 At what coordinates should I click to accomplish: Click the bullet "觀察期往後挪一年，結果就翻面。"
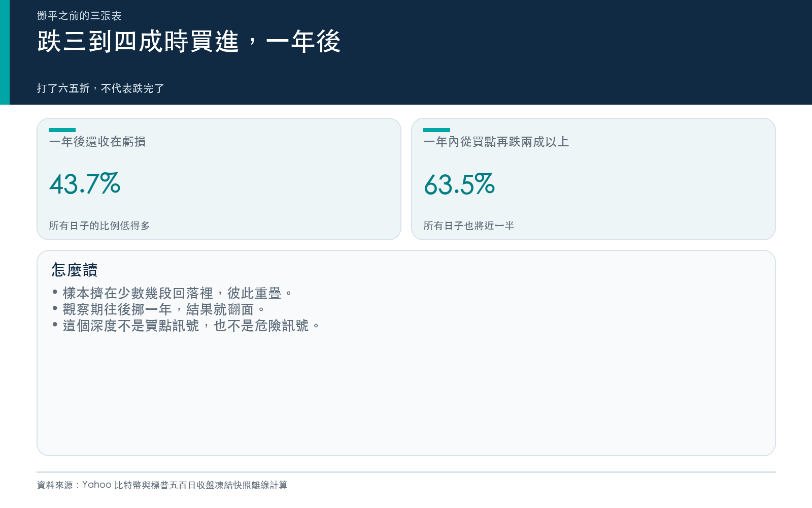tap(159, 309)
